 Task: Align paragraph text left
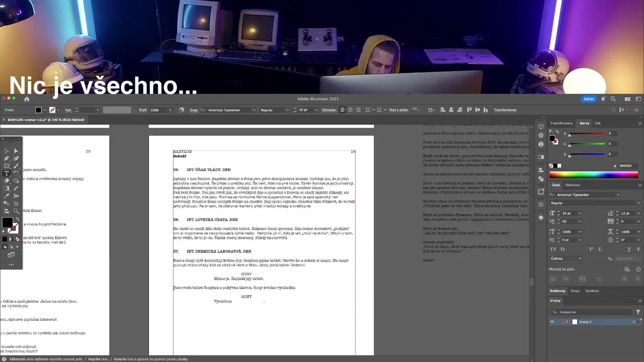coord(343,110)
